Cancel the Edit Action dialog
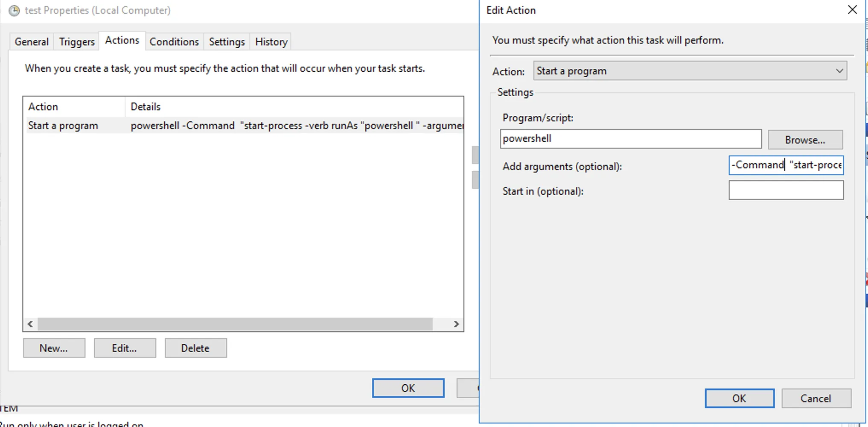The width and height of the screenshot is (868, 427). pos(816,398)
